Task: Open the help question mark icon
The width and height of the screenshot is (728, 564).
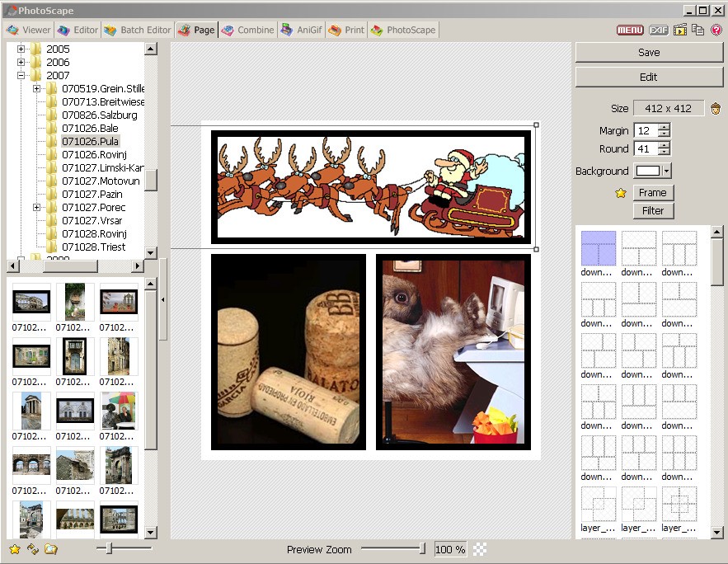Action: click(716, 31)
